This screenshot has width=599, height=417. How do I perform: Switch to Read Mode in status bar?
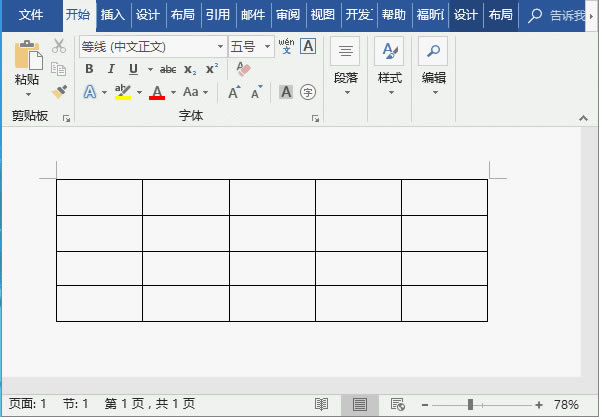point(321,404)
